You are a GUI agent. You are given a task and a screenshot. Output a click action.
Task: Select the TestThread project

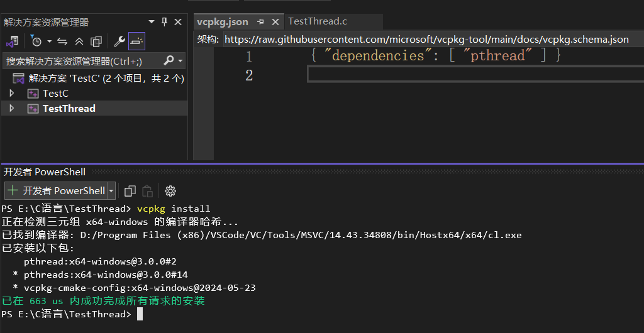pyautogui.click(x=69, y=108)
